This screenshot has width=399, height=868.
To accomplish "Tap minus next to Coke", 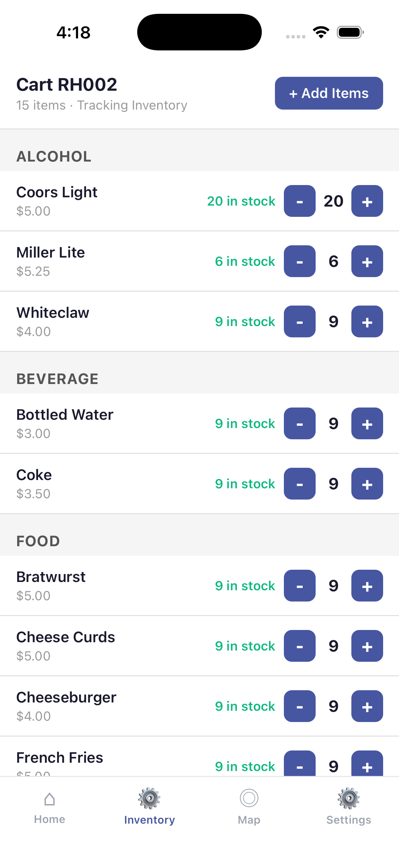I will pyautogui.click(x=299, y=484).
